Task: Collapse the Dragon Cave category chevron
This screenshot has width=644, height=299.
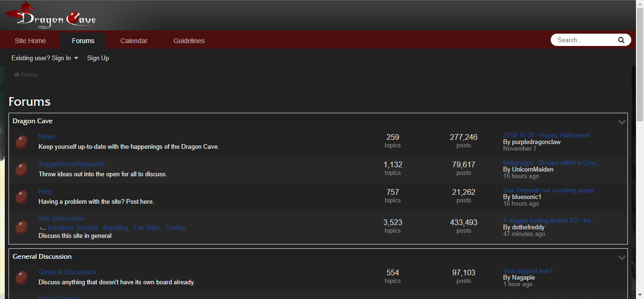Action: tap(622, 122)
